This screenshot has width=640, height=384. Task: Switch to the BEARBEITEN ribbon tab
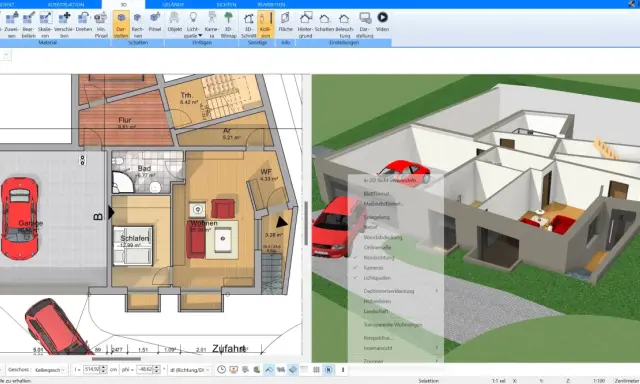click(271, 4)
